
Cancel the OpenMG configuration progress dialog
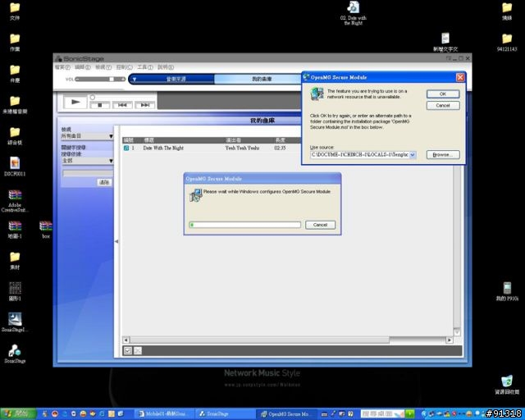coord(320,225)
